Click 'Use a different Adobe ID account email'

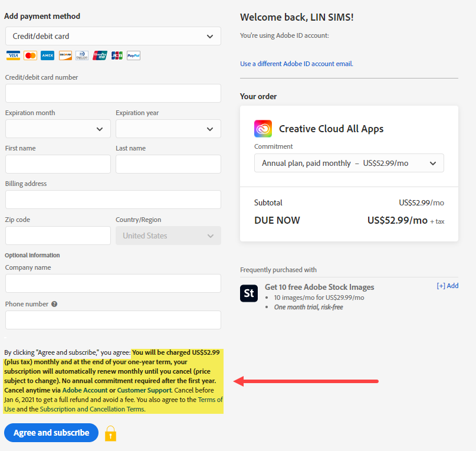(x=296, y=63)
